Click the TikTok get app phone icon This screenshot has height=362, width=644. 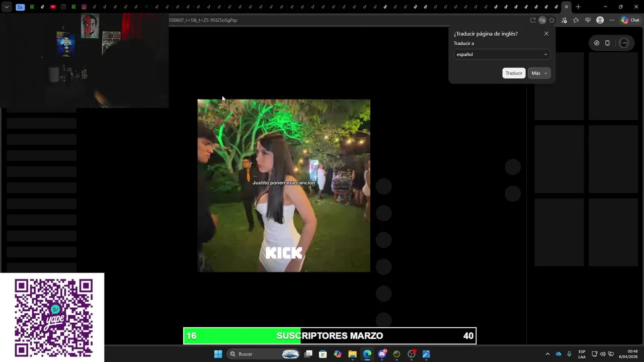[x=607, y=43]
